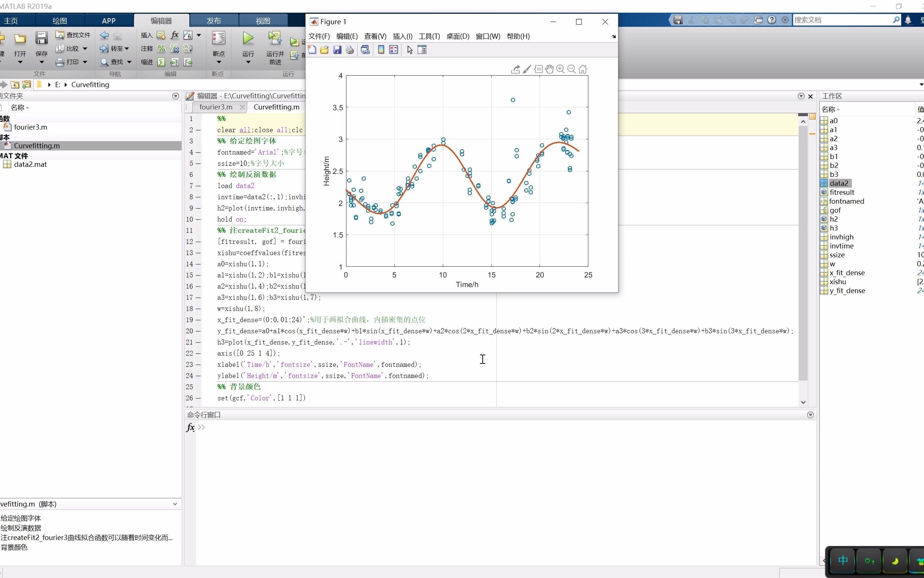The image size is (924, 578).
Task: Click the Link Plot icon in Figure toolbar
Action: tap(365, 50)
